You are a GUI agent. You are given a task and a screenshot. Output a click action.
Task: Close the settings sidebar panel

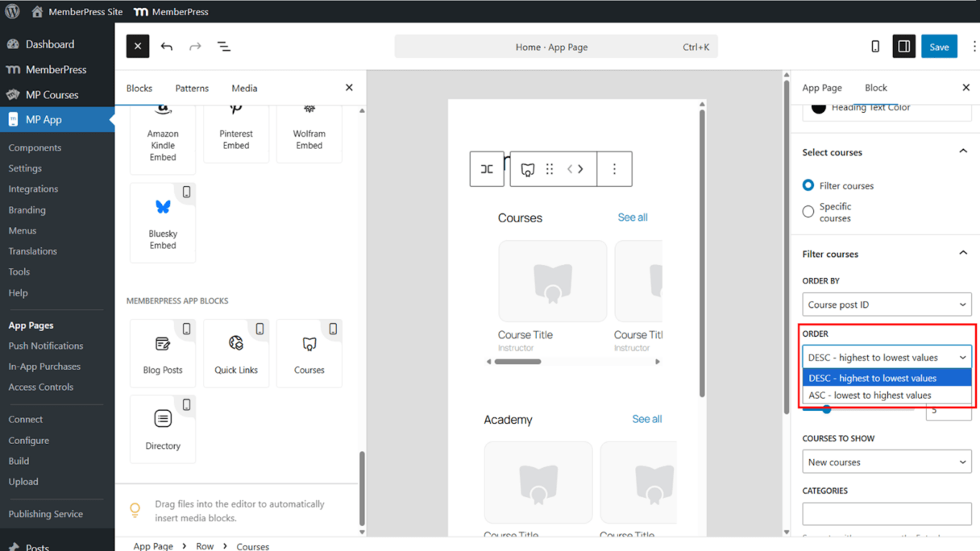click(x=965, y=88)
